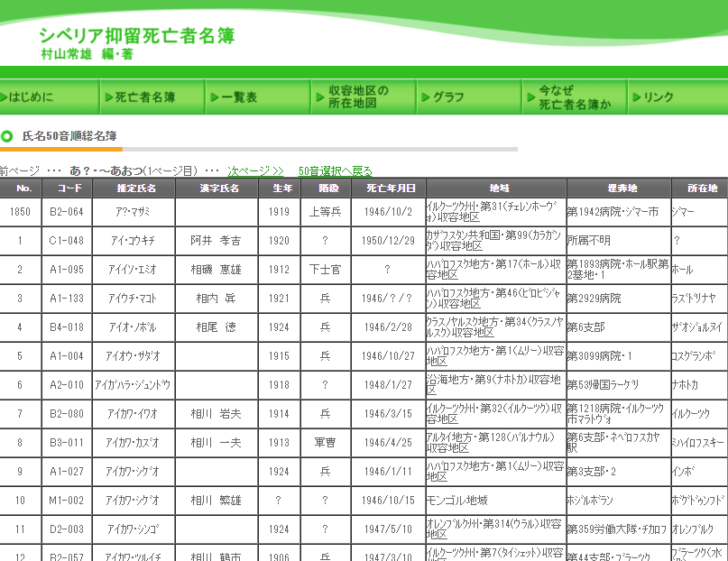Click the 地域 column header
Viewport: 728px width, 561px height.
coord(496,188)
